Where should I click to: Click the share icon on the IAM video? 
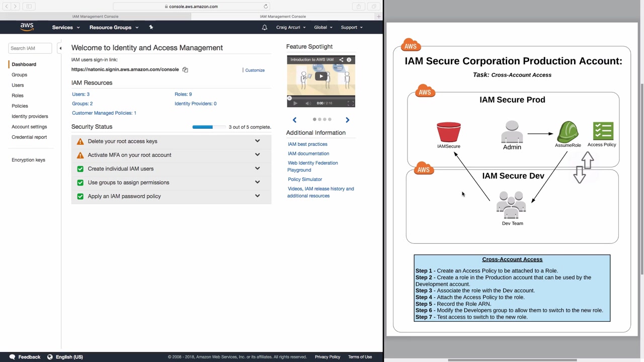(x=341, y=60)
